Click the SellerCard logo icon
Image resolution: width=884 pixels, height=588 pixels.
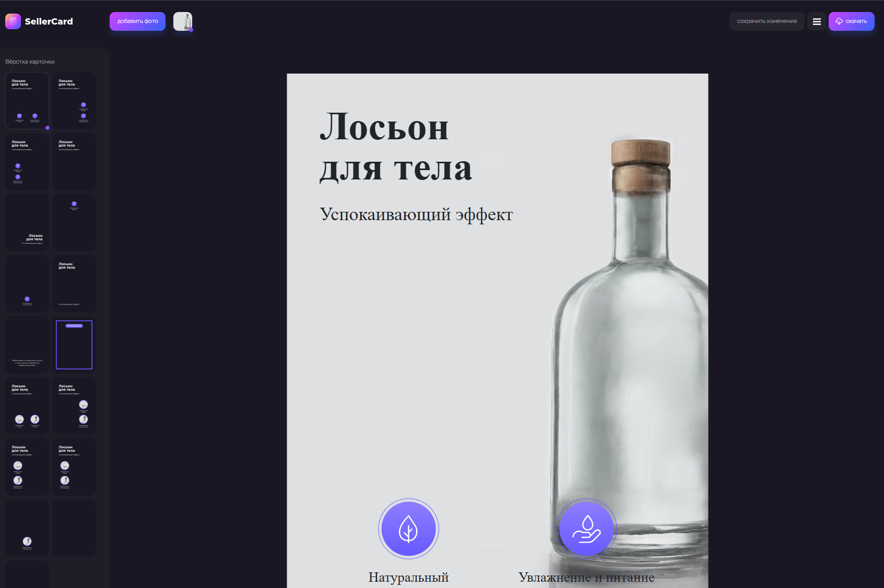13,21
